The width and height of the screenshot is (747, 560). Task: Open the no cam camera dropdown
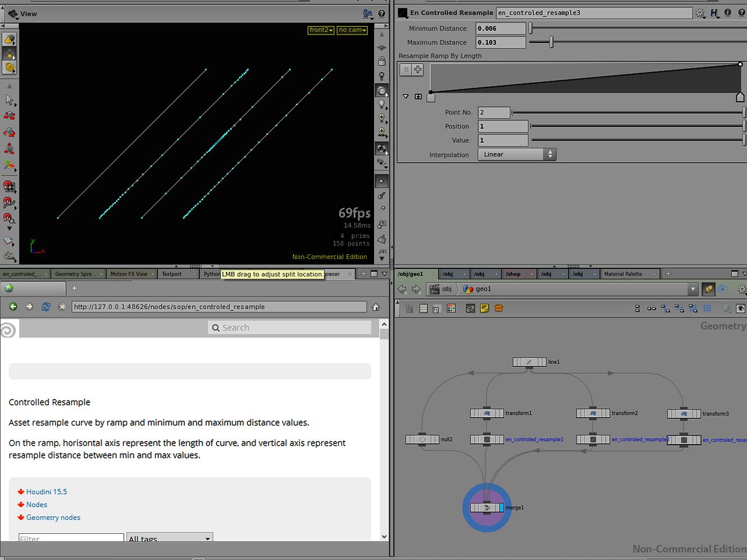coord(352,30)
